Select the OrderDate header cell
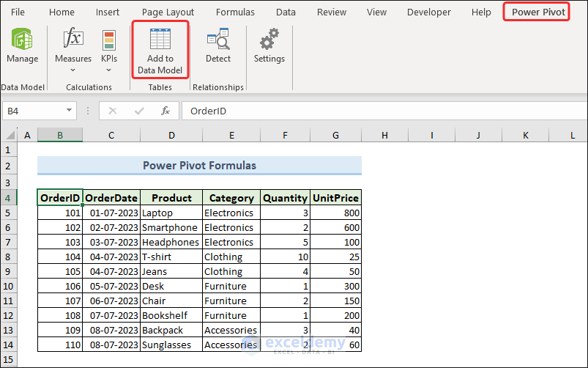This screenshot has width=588, height=368. (111, 197)
